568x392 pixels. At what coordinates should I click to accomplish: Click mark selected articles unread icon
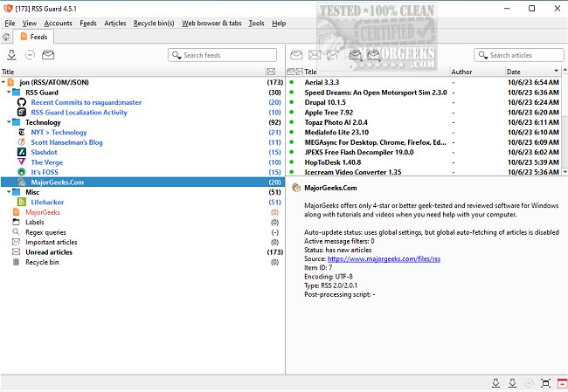[x=315, y=55]
